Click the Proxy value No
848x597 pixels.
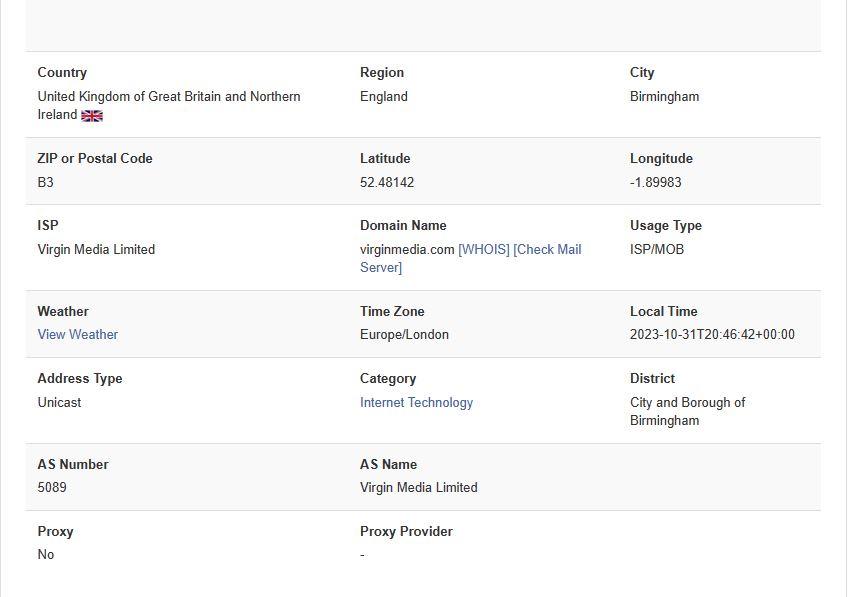pyautogui.click(x=46, y=554)
